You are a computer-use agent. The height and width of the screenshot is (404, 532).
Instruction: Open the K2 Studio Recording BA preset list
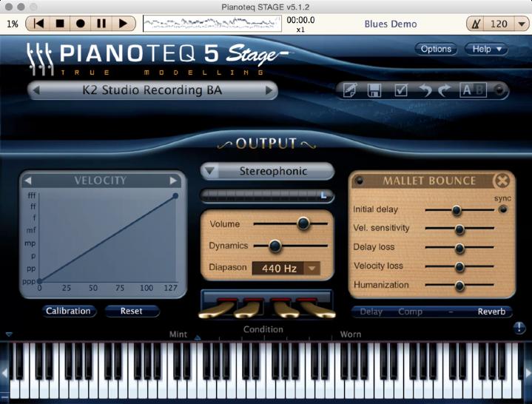[152, 90]
